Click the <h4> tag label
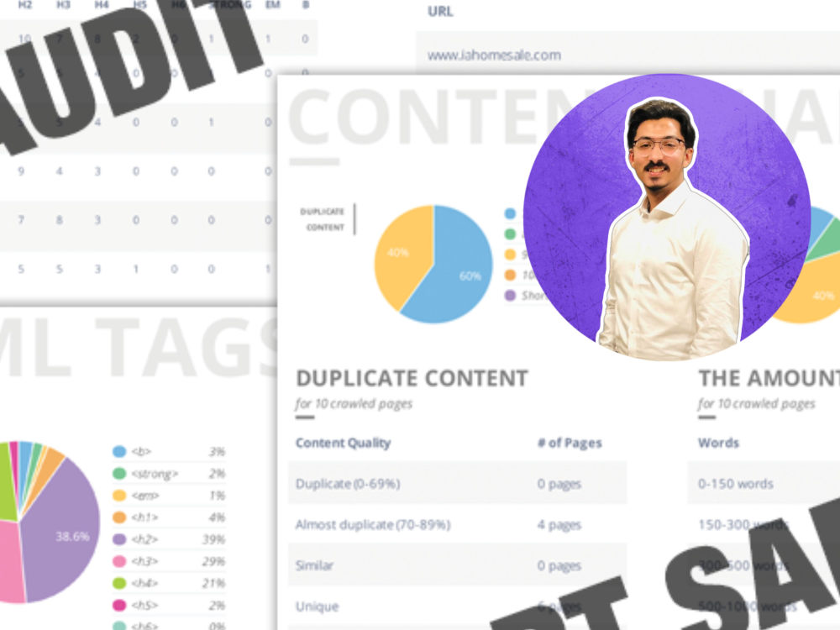This screenshot has width=840, height=630. [x=144, y=583]
